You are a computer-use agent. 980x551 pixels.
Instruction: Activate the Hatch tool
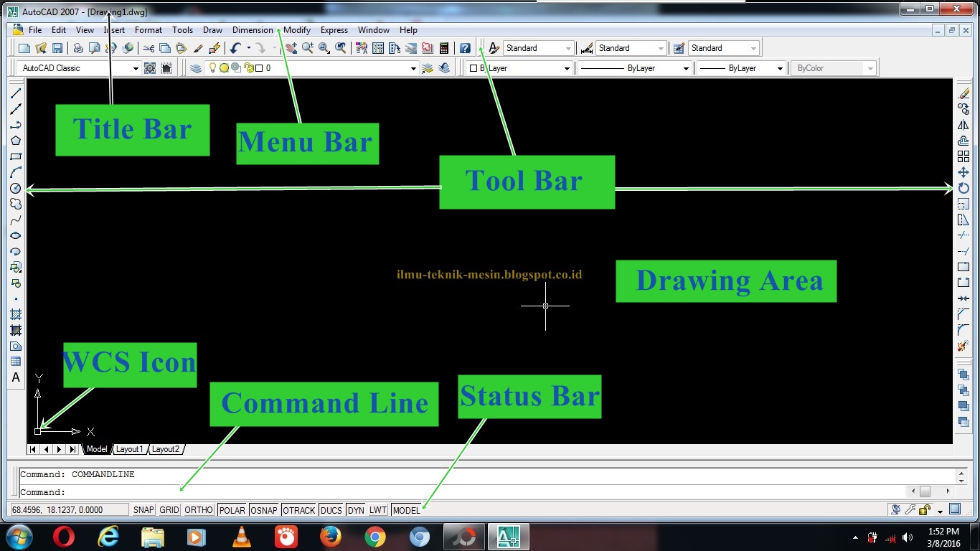pyautogui.click(x=16, y=314)
